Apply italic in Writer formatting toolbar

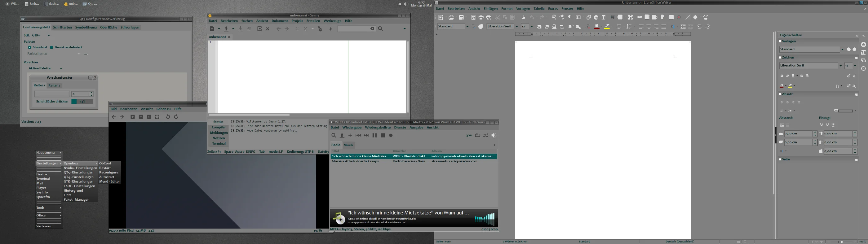[x=547, y=27]
